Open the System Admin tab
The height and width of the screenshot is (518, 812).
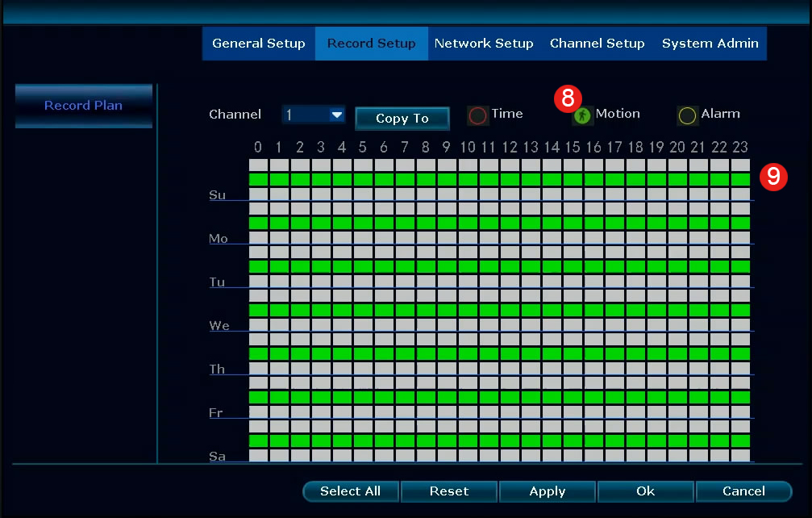click(710, 44)
